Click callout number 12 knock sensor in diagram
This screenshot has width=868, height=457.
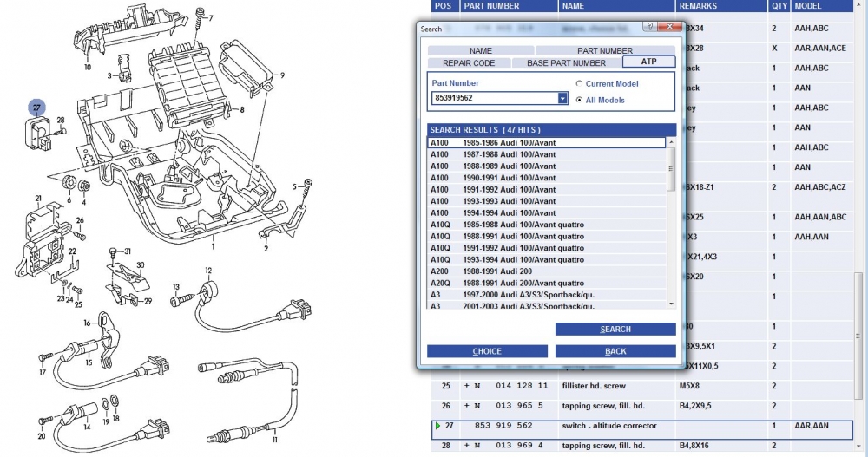(208, 271)
